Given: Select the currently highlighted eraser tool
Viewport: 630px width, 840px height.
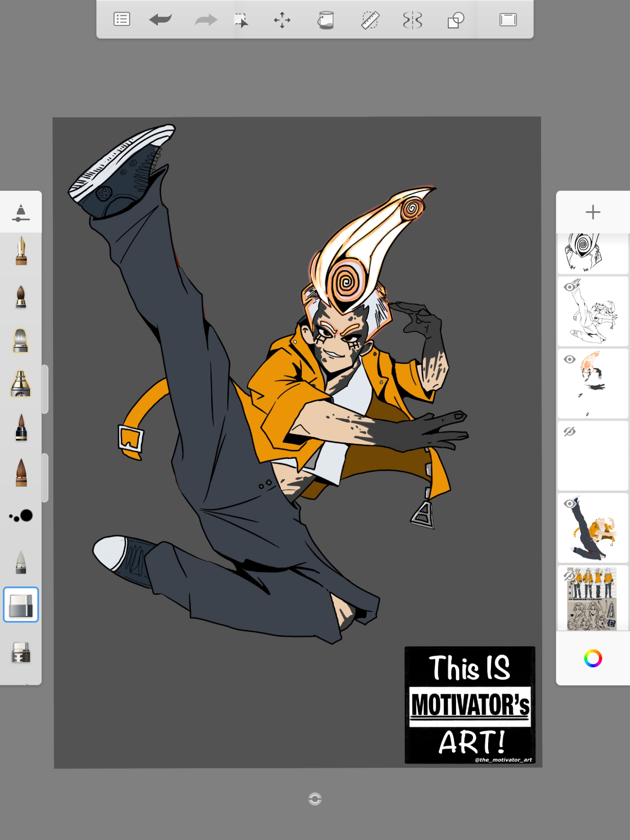Looking at the screenshot, I should (x=21, y=605).
